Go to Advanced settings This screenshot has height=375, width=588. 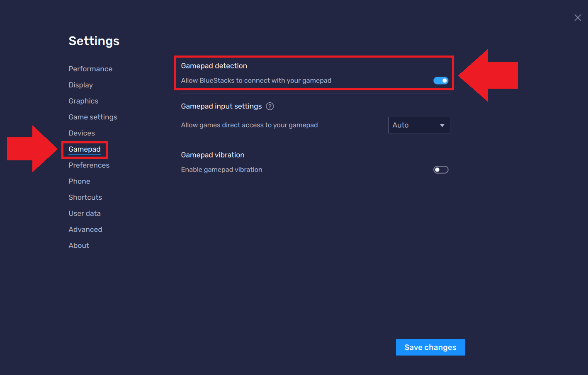pos(85,230)
